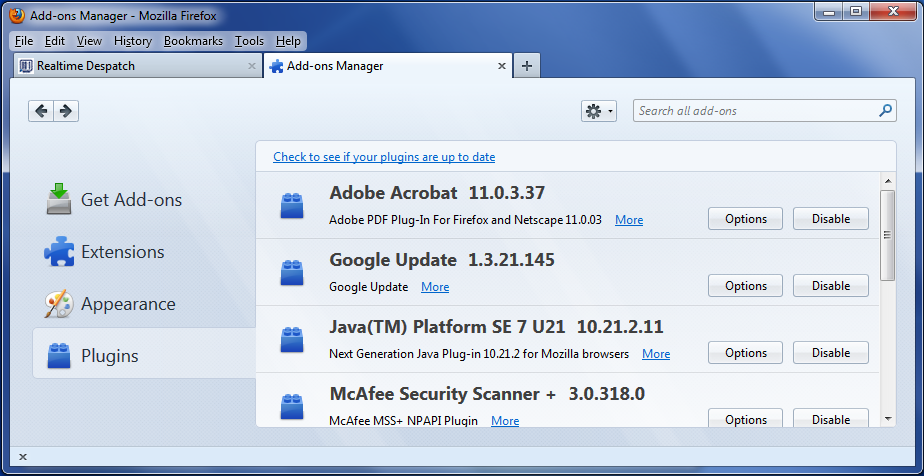The width and height of the screenshot is (924, 476).
Task: Open the gear tools dropdown
Action: (x=599, y=111)
